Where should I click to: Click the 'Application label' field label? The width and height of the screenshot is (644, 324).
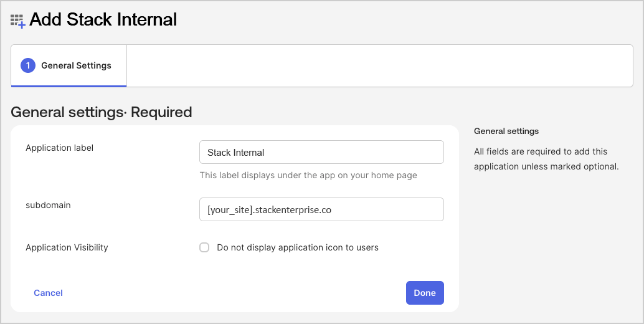pyautogui.click(x=59, y=148)
